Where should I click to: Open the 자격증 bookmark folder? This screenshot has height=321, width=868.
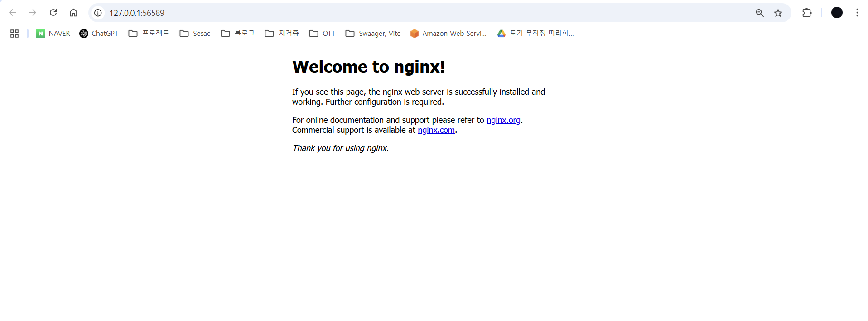tap(281, 34)
